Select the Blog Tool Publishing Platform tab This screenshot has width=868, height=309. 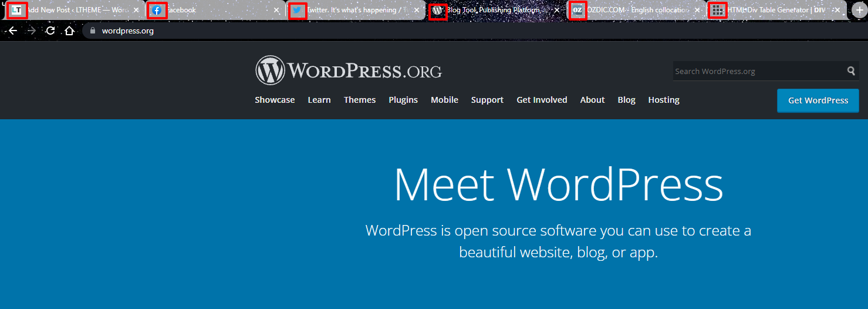495,10
